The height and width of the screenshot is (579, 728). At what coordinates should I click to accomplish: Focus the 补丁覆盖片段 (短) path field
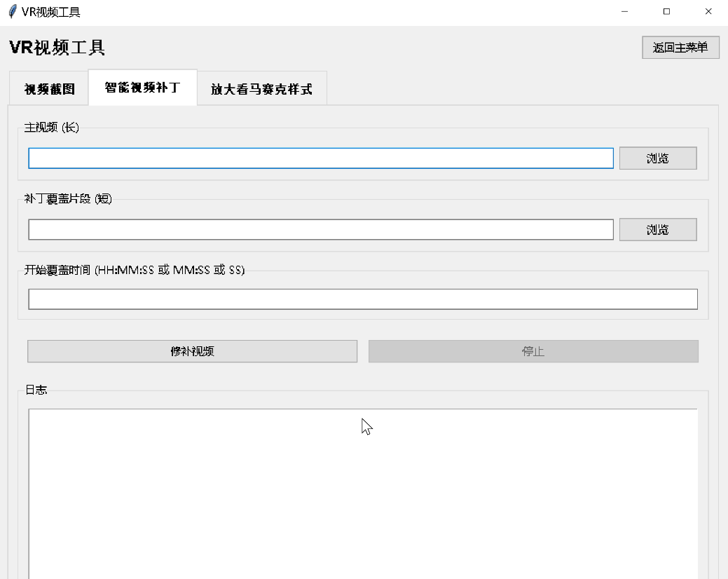pyautogui.click(x=321, y=230)
